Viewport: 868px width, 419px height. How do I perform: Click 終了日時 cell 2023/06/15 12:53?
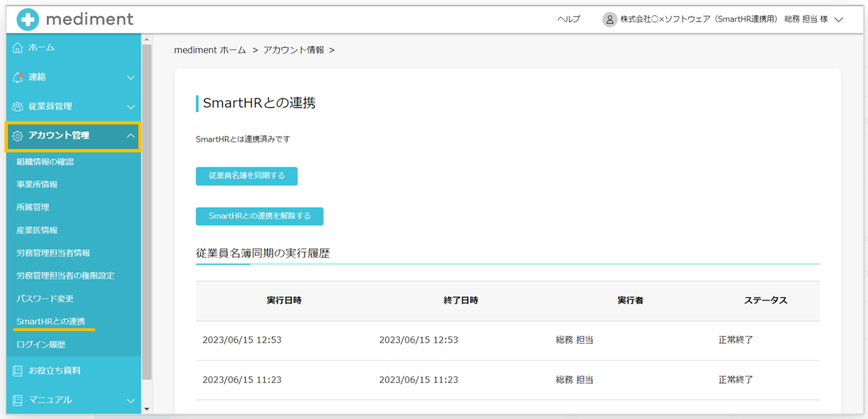pyautogui.click(x=419, y=340)
